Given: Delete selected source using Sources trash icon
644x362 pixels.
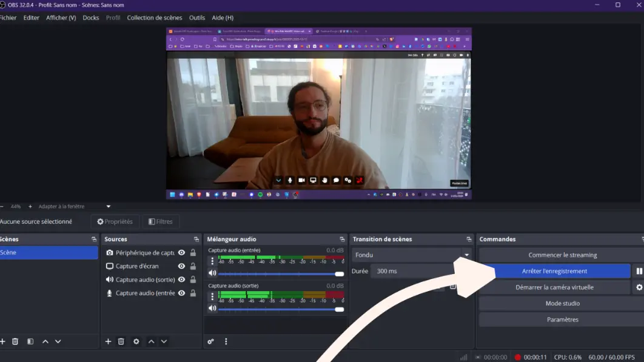Looking at the screenshot, I should (121, 341).
